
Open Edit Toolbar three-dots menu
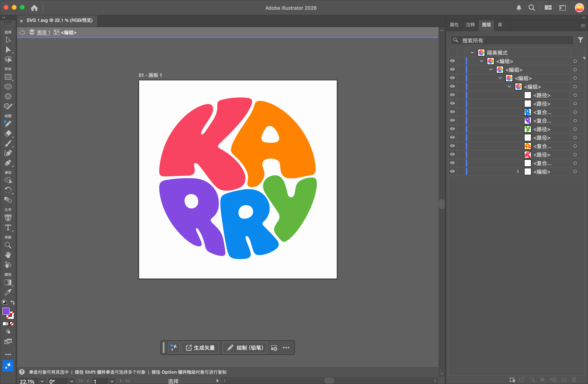8,354
